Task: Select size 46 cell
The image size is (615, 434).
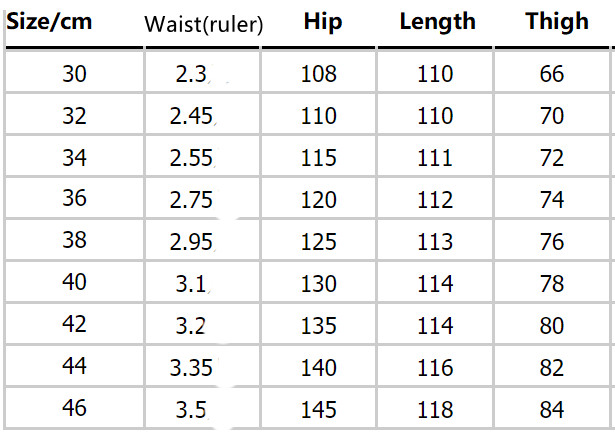Action: coord(75,409)
